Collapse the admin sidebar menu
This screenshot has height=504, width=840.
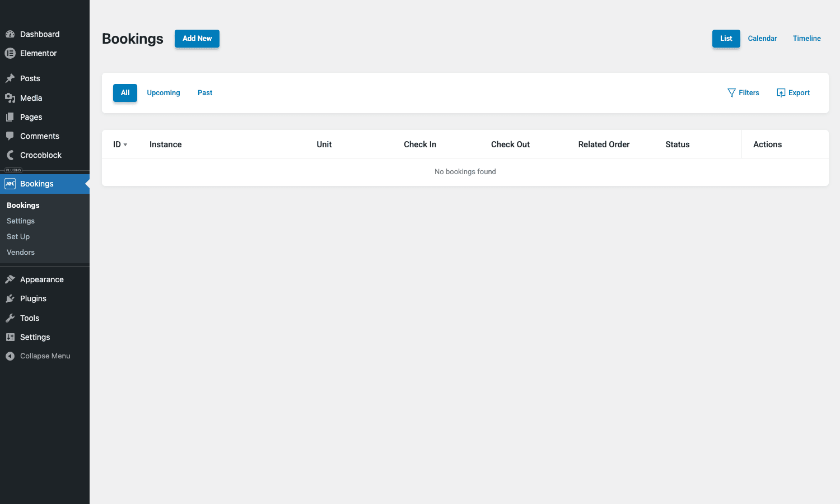[x=45, y=356]
